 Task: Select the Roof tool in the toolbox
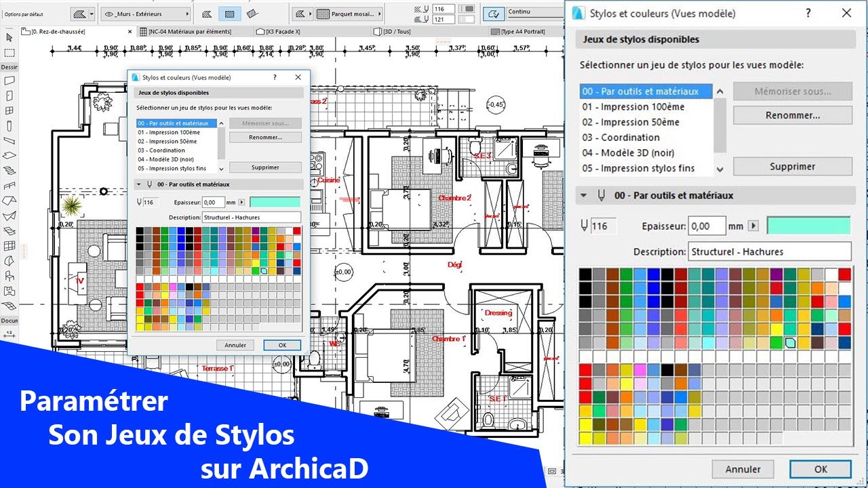(9, 201)
